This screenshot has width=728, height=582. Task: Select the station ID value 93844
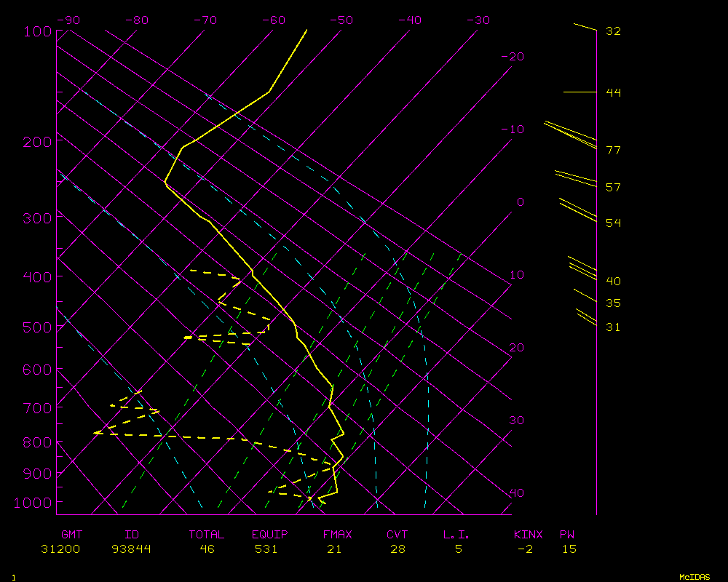point(131,549)
